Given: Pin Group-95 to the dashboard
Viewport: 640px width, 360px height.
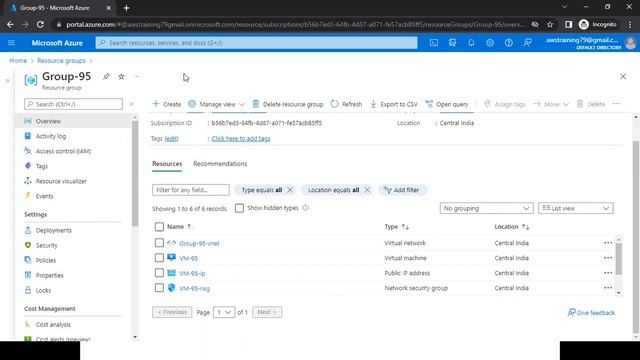Looking at the screenshot, I should pyautogui.click(x=106, y=76).
